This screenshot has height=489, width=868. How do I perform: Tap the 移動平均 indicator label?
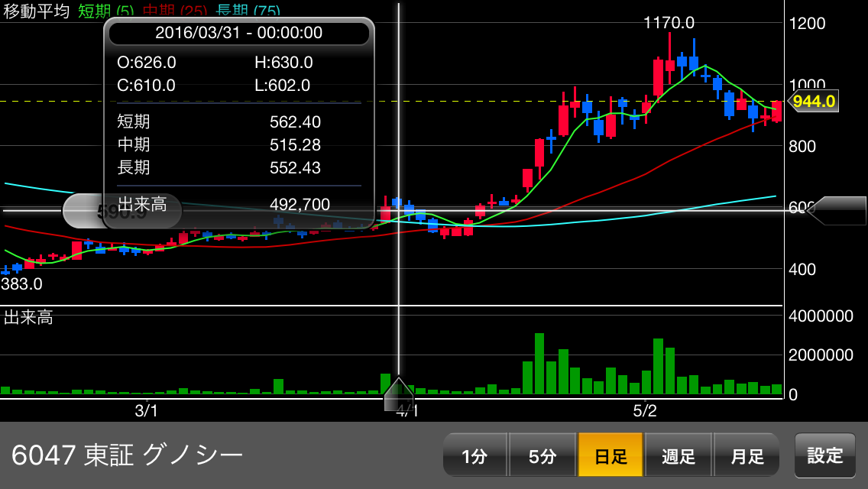37,11
